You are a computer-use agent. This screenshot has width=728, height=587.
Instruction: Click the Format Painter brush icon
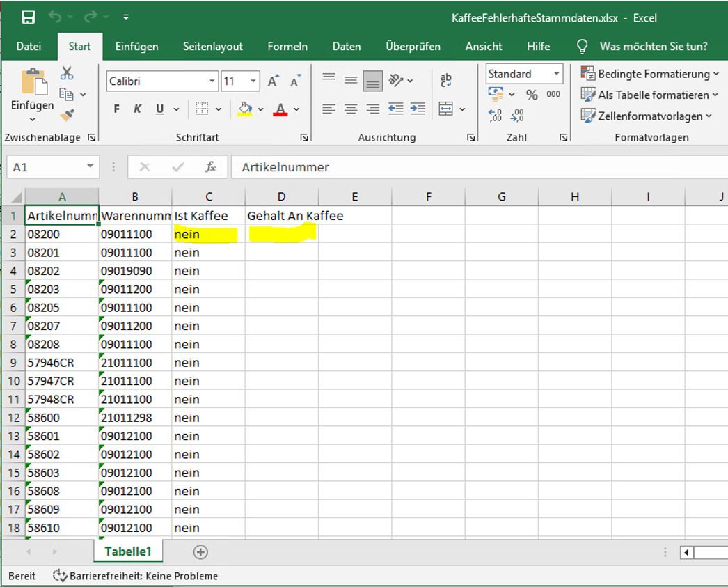click(67, 115)
